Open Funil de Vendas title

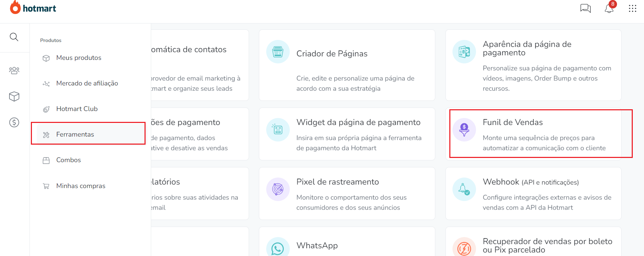(x=512, y=122)
